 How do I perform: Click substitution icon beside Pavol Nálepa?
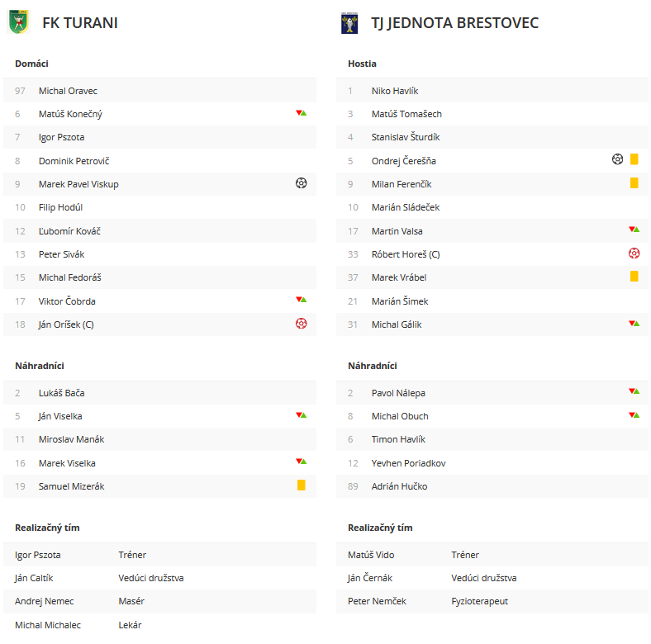[634, 391]
